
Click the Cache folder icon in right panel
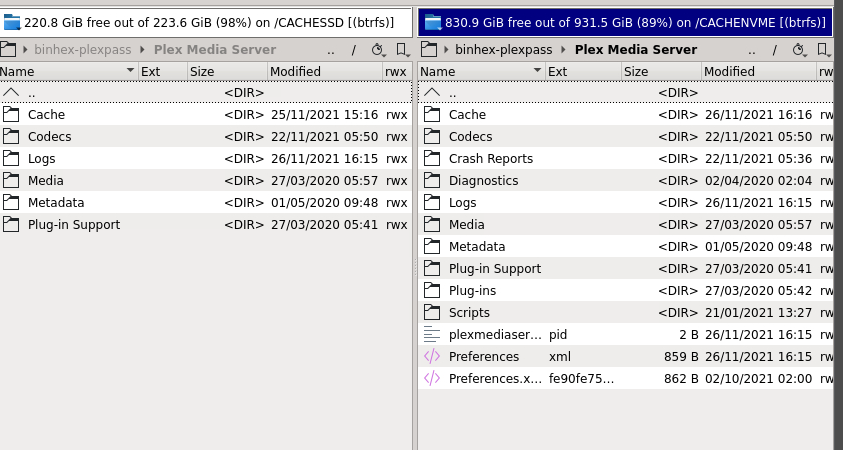click(x=432, y=114)
